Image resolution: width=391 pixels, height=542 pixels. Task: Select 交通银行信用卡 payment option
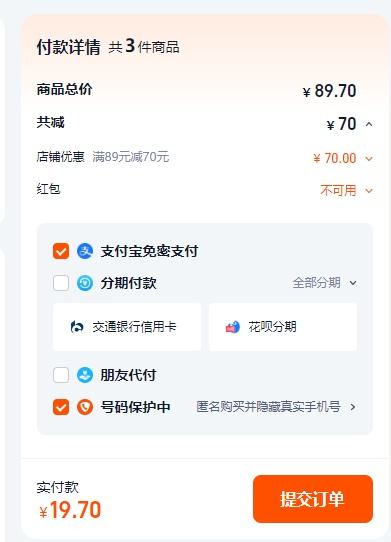click(127, 327)
